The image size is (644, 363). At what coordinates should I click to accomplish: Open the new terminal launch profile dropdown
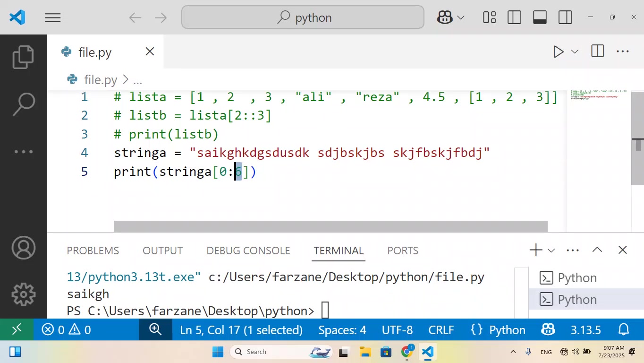tap(551, 251)
